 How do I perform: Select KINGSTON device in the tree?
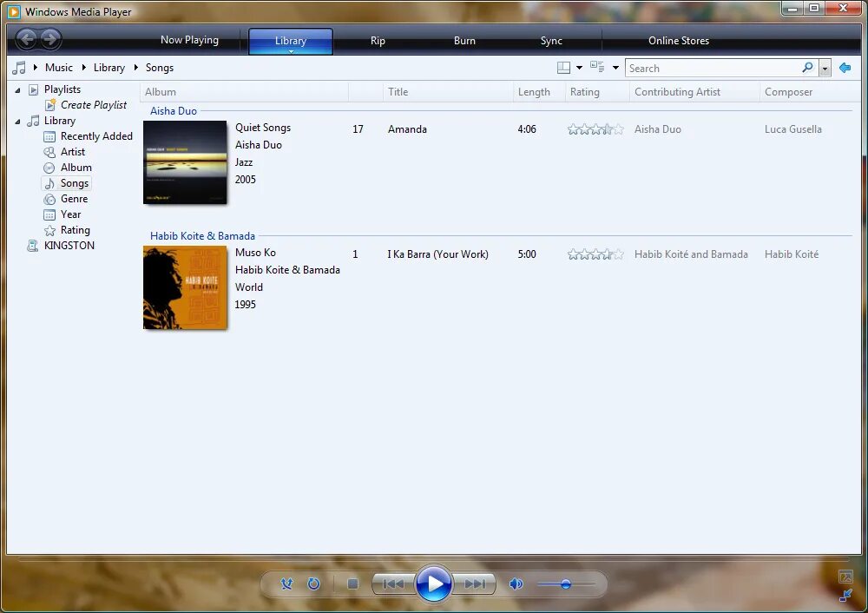69,246
